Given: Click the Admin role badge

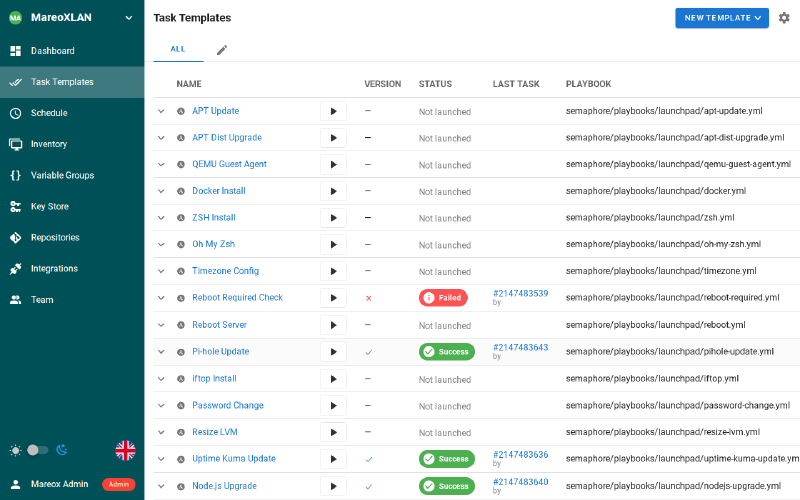Looking at the screenshot, I should pos(118,484).
